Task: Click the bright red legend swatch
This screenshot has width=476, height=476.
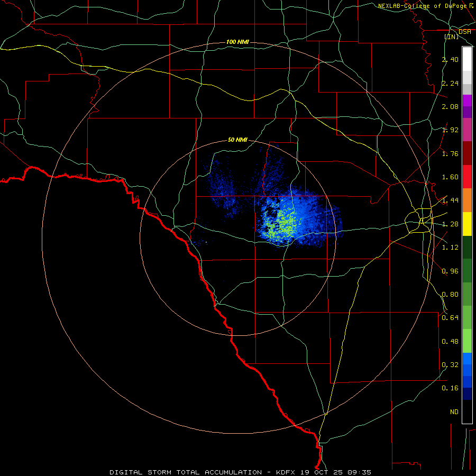Action: (x=467, y=177)
